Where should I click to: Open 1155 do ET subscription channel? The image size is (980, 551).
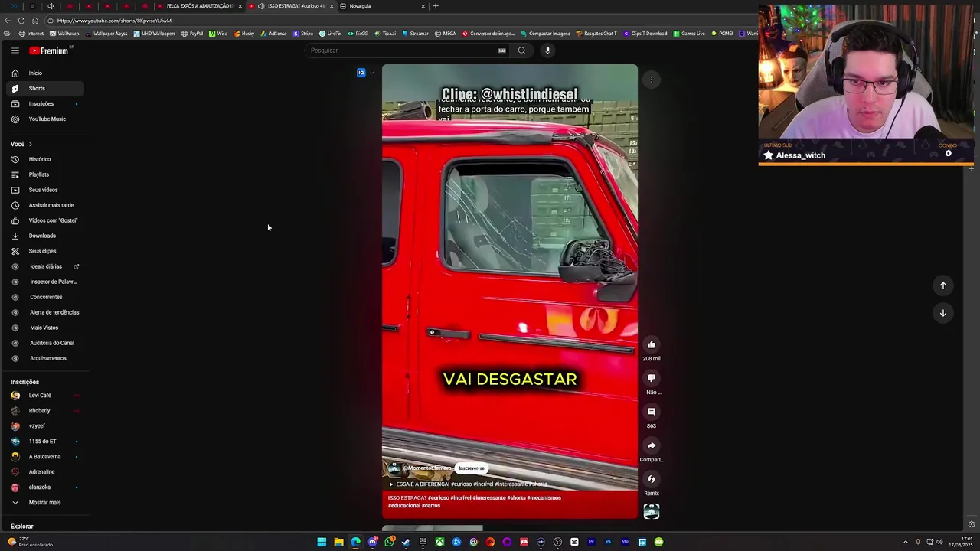pos(44,442)
